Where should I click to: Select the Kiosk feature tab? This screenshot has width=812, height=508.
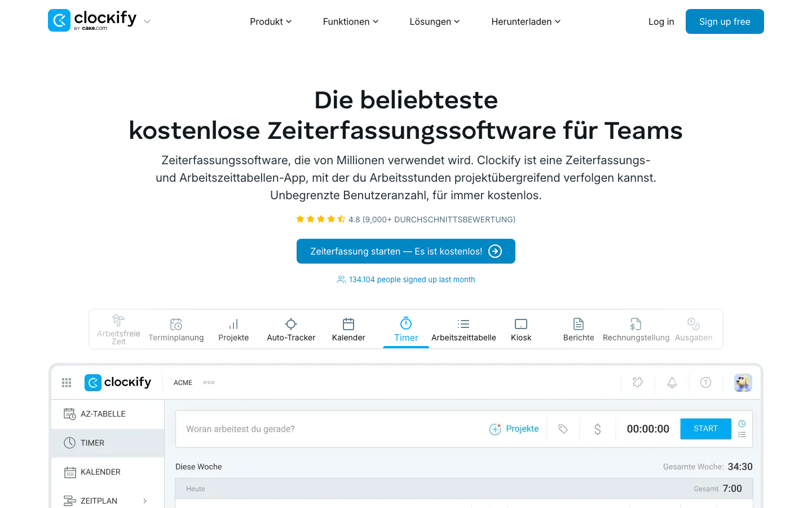[x=521, y=330]
